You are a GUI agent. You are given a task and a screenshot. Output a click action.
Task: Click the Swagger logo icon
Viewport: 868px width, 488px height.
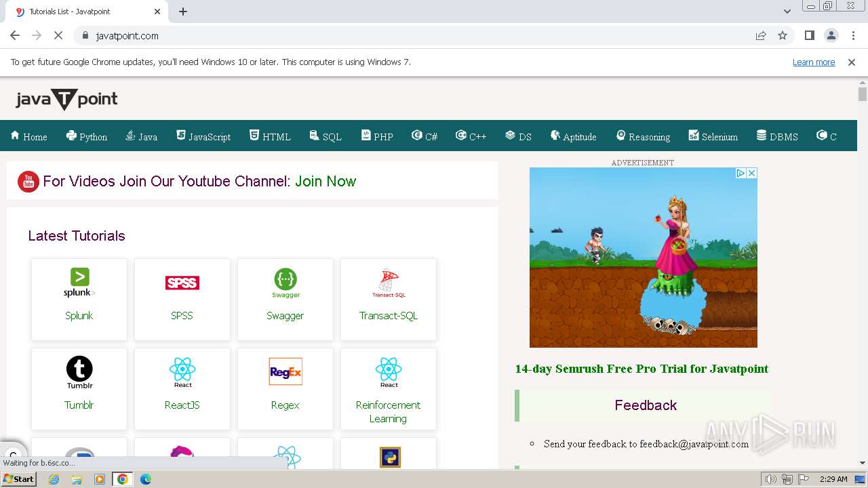click(x=285, y=283)
